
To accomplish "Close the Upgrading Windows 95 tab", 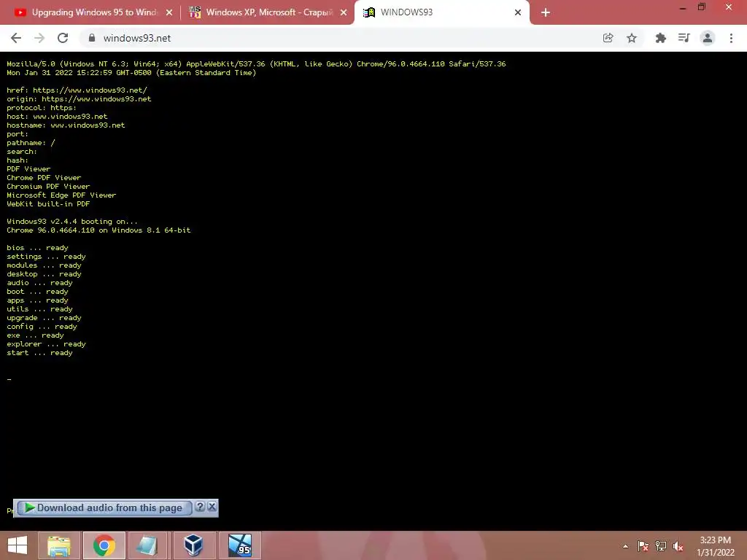I will 169,12.
